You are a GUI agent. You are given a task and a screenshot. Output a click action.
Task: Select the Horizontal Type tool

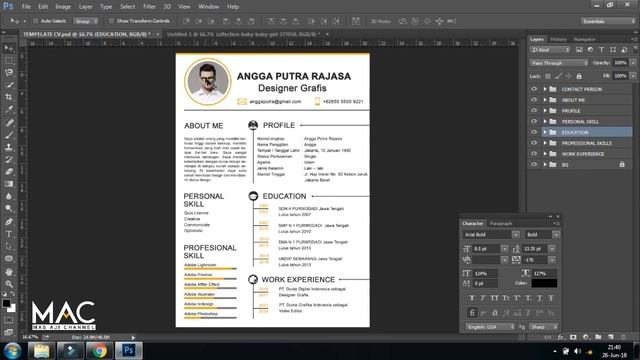(x=9, y=234)
